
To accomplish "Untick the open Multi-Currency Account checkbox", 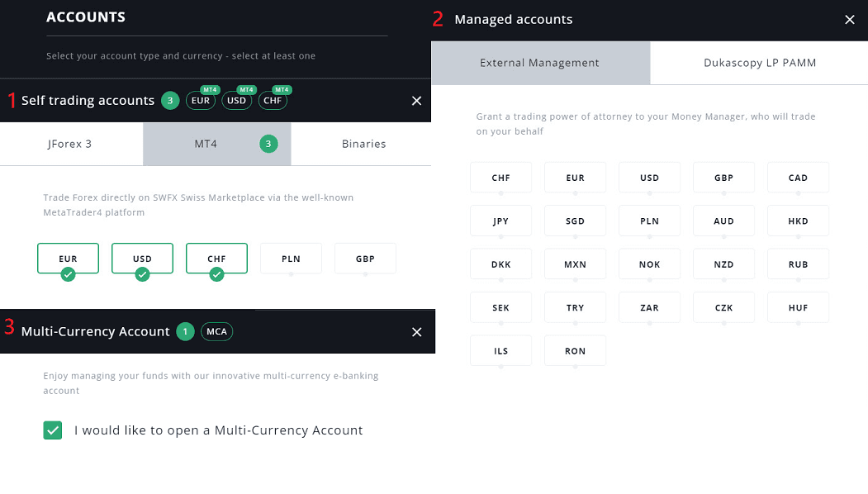I will [53, 430].
